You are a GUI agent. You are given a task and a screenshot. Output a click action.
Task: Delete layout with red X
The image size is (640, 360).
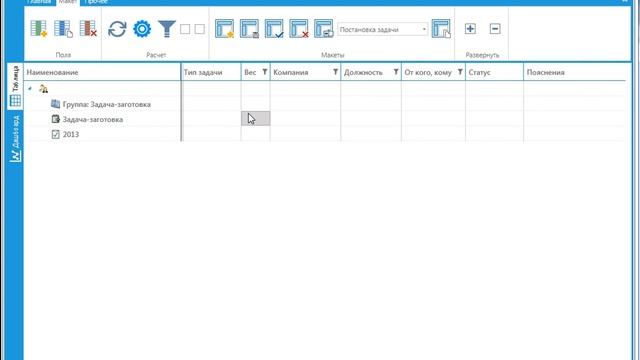(299, 29)
